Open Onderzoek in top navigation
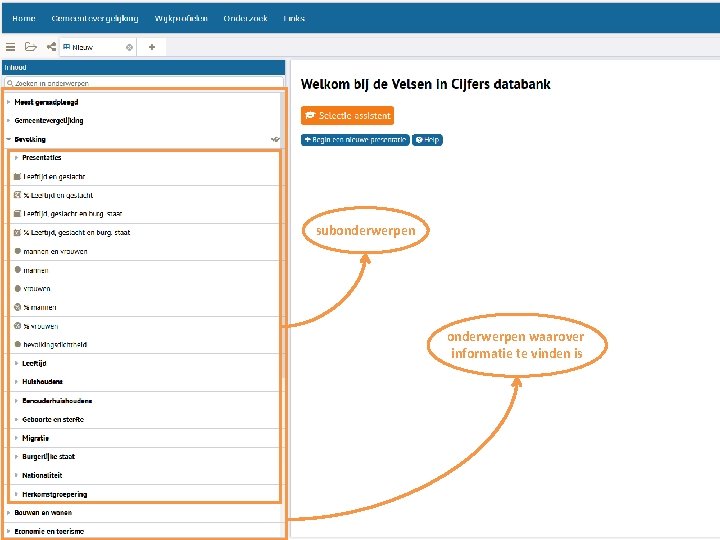 pyautogui.click(x=245, y=18)
